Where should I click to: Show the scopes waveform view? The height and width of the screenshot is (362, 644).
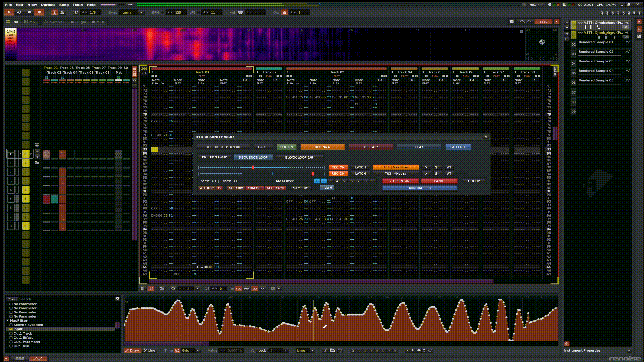[525, 22]
